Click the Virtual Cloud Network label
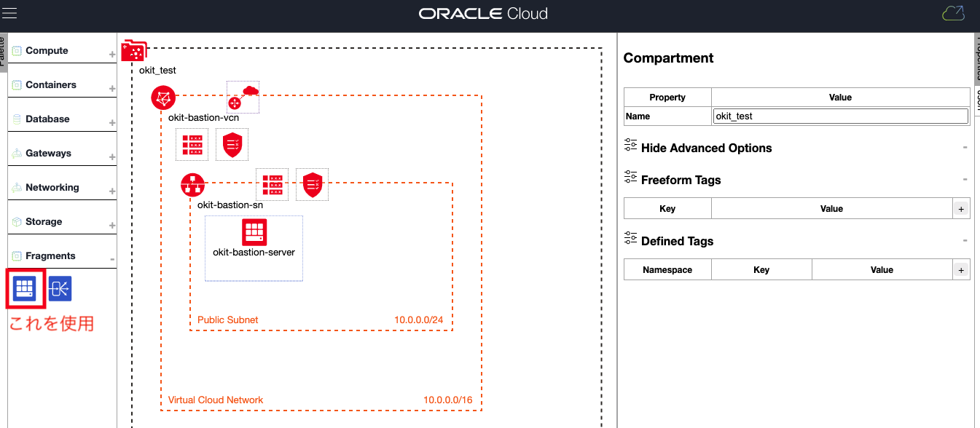The height and width of the screenshot is (428, 980). coord(216,400)
